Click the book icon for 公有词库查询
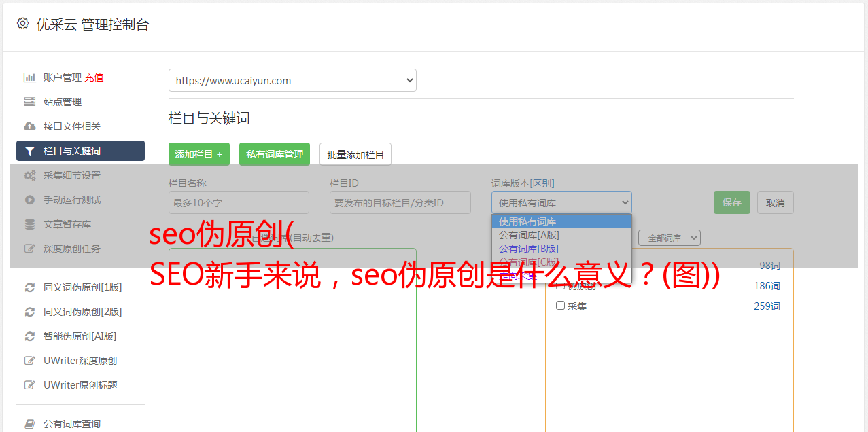 tap(30, 424)
